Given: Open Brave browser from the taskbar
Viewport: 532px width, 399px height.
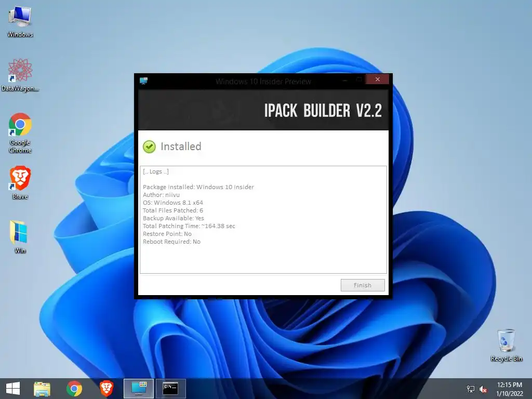Looking at the screenshot, I should point(106,389).
